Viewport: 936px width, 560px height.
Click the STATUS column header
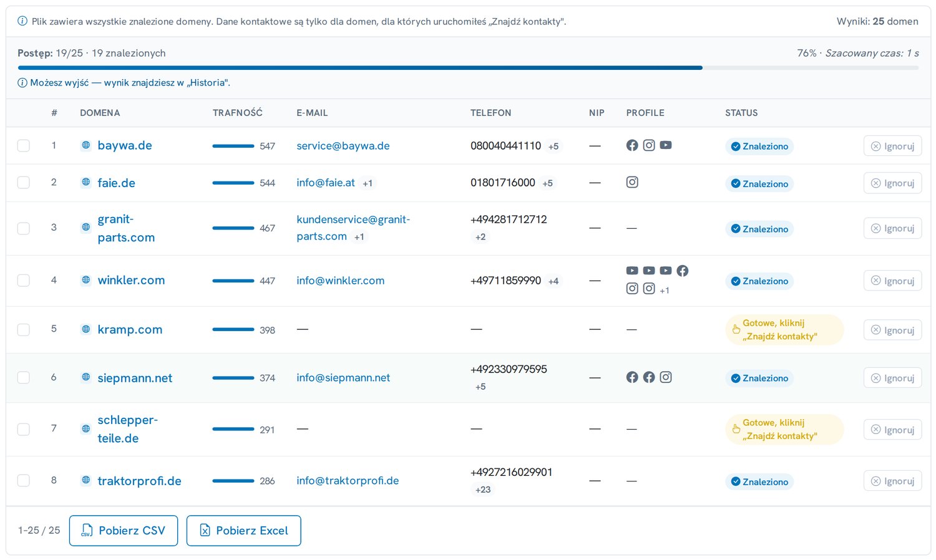pyautogui.click(x=741, y=113)
